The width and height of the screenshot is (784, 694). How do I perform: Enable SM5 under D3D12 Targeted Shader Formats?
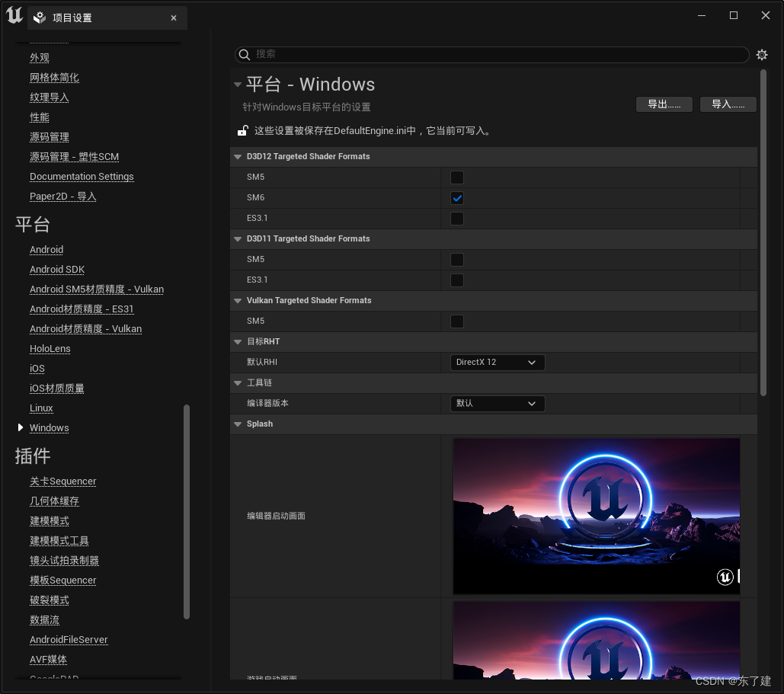[456, 177]
